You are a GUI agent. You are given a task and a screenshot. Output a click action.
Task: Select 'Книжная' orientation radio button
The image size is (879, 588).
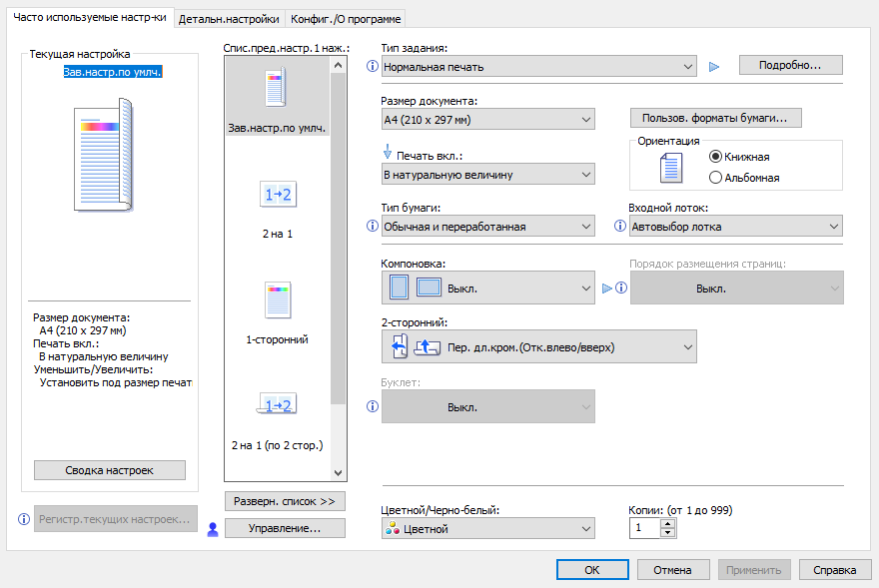[715, 157]
